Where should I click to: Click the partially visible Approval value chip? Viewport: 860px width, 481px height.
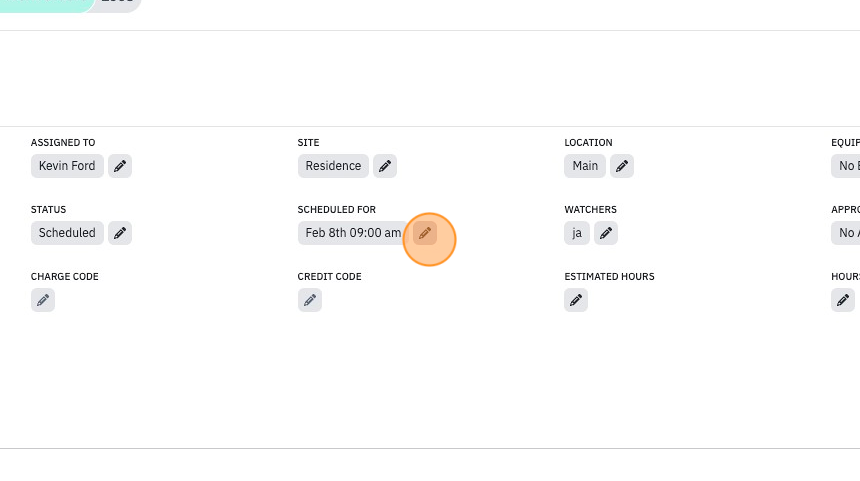846,233
